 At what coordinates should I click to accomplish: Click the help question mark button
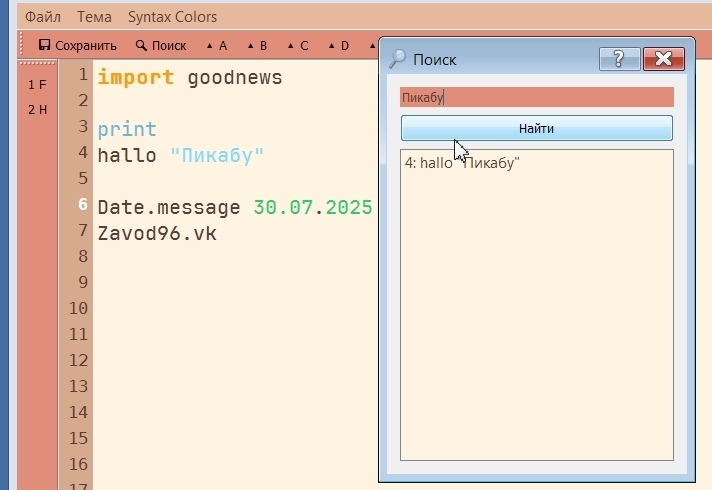pyautogui.click(x=619, y=59)
